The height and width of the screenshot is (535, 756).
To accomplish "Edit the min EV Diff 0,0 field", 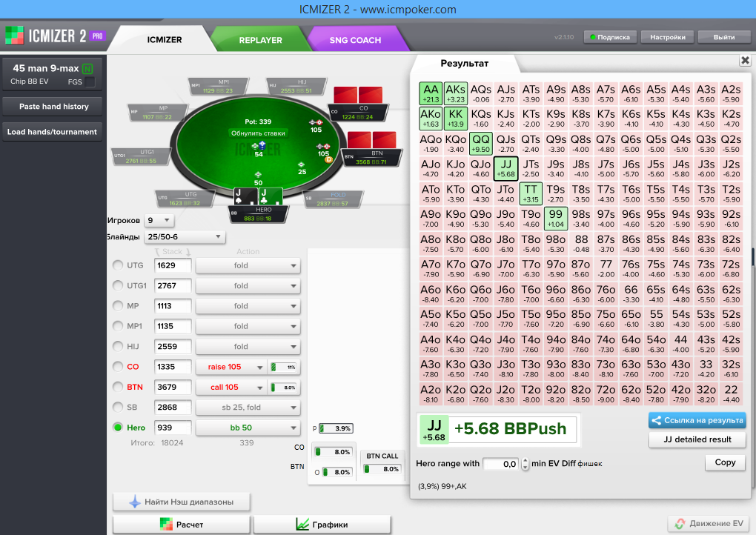I will pyautogui.click(x=502, y=464).
